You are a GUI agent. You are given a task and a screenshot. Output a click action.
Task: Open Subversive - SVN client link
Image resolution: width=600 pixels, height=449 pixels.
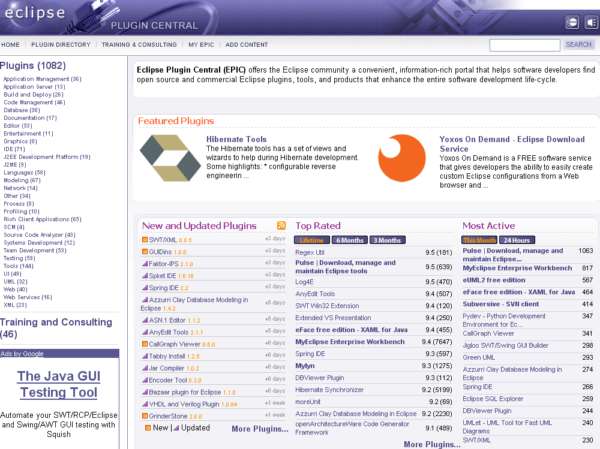point(501,304)
